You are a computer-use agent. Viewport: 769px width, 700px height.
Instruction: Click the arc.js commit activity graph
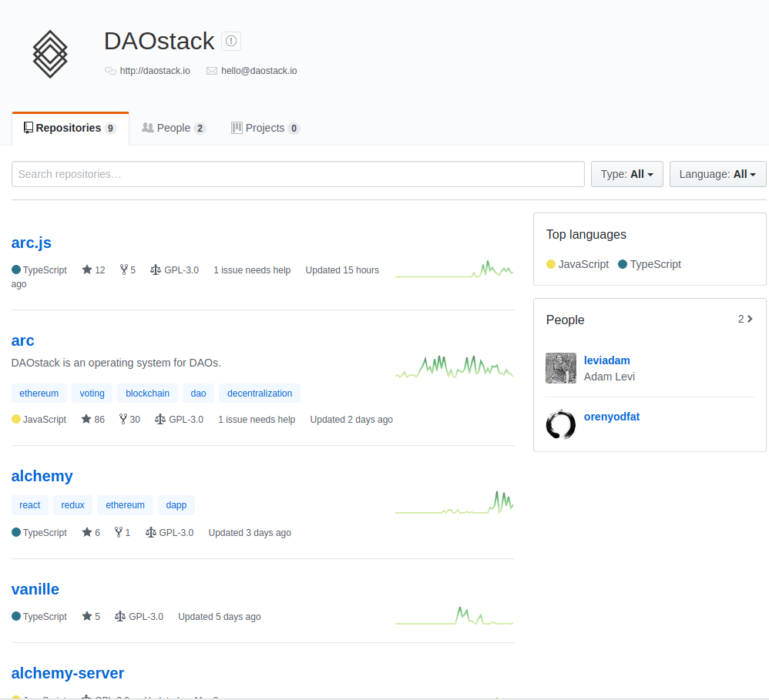pyautogui.click(x=454, y=269)
